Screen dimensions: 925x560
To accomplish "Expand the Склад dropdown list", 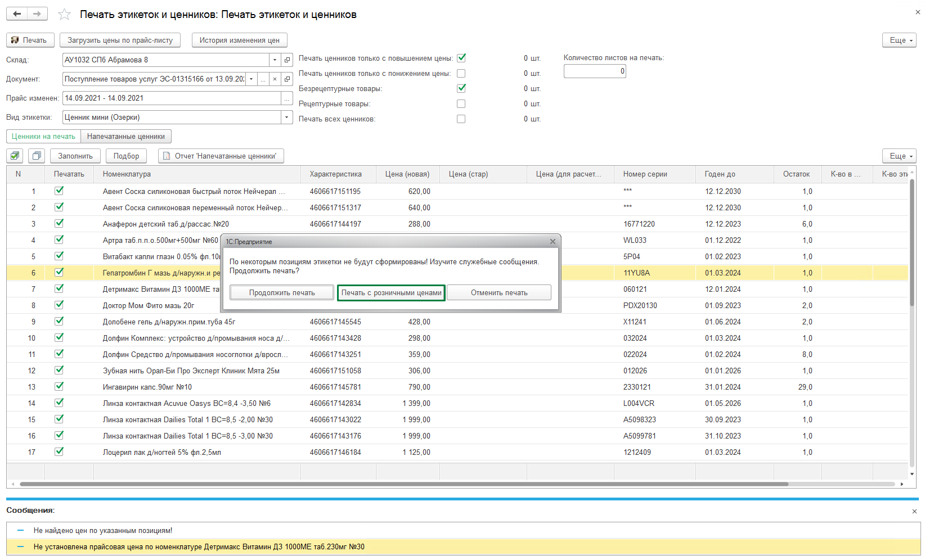I will tap(275, 60).
